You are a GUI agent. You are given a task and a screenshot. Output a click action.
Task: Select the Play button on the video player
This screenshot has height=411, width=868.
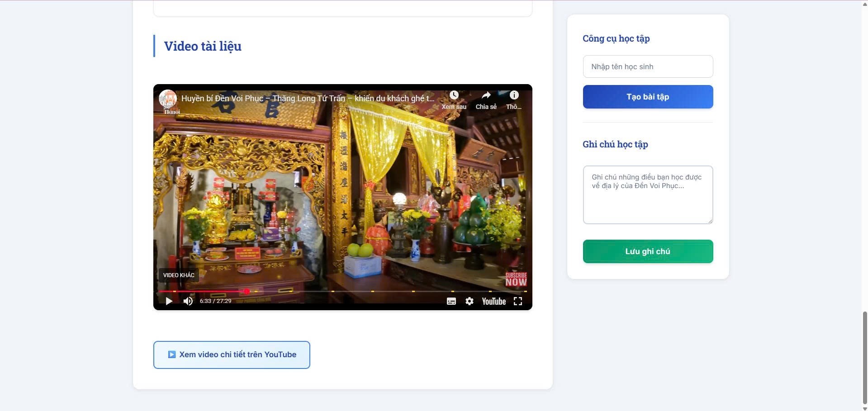169,301
